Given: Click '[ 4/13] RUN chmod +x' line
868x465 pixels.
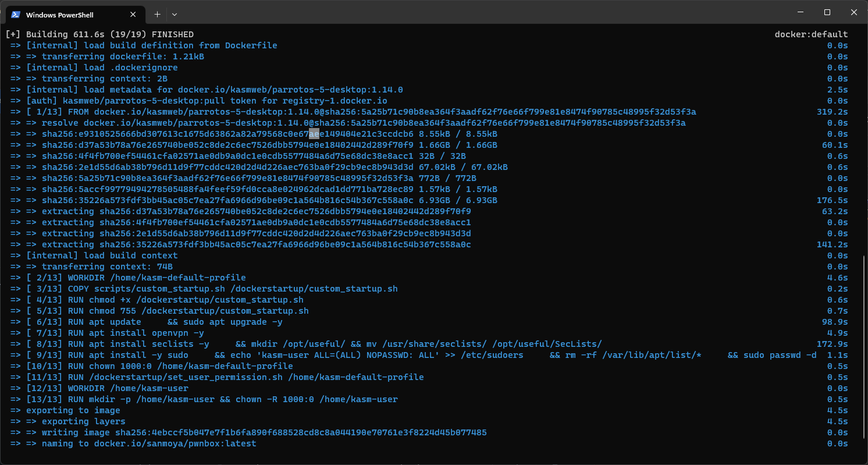Looking at the screenshot, I should click(x=156, y=300).
